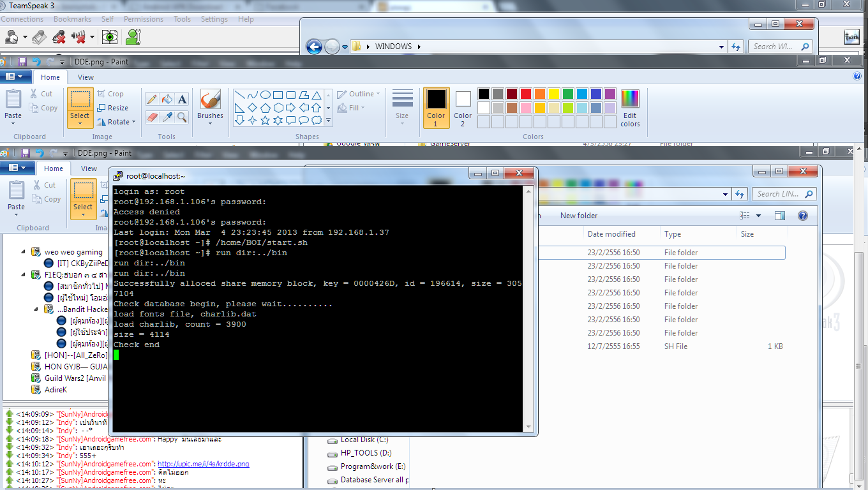Toggle the preview pane button in Explorer
The height and width of the screenshot is (490, 868).
[780, 216]
